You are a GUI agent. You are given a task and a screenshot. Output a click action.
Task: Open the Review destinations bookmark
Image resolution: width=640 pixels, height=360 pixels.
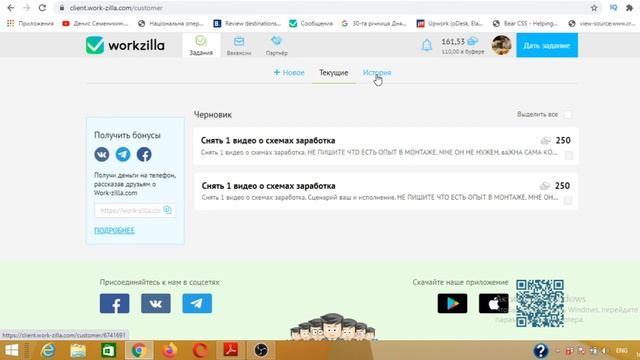(x=247, y=24)
